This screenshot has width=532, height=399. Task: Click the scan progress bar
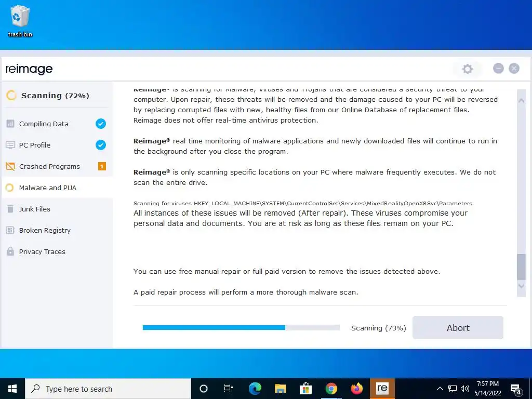[241, 327]
